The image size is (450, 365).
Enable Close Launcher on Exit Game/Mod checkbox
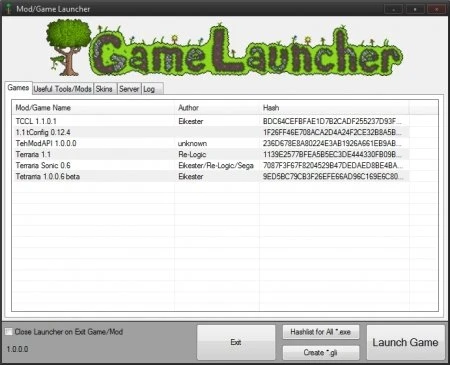click(9, 332)
